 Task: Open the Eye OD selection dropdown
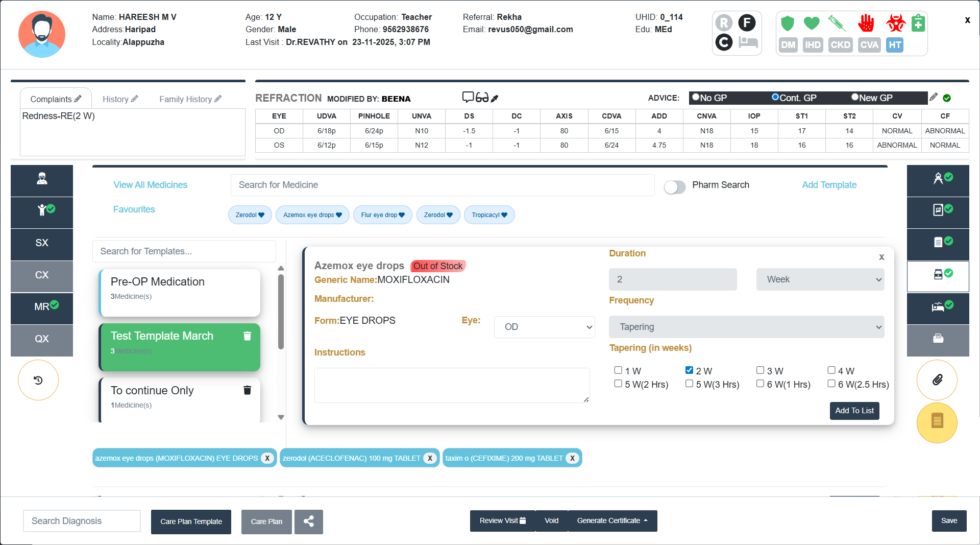pos(544,327)
